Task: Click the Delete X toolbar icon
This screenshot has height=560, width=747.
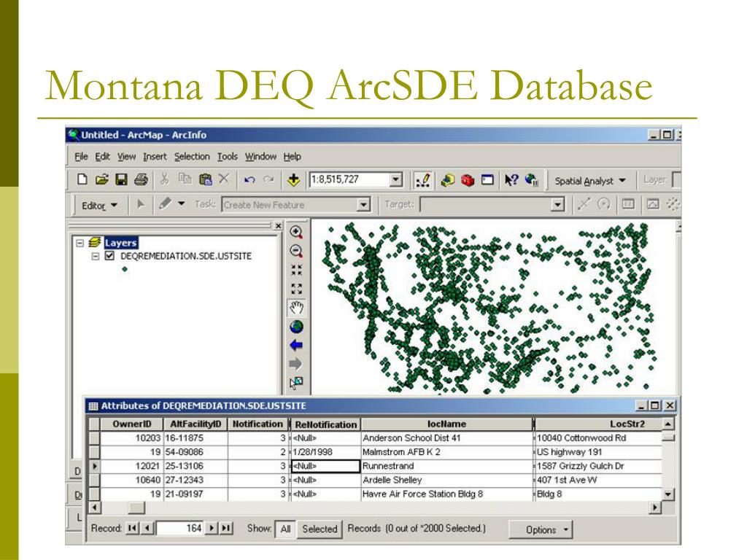Action: [x=224, y=179]
